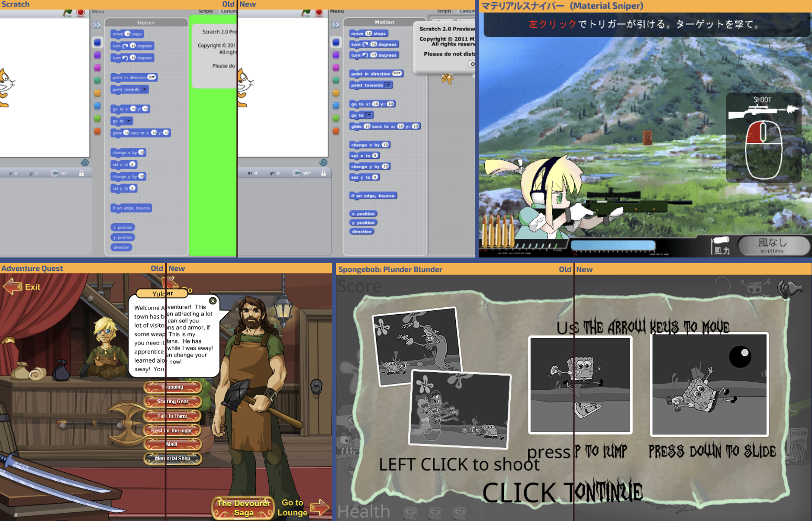812x521 pixels.
Task: Click the 'if on edge, bounce' block in new Scratch
Action: pyautogui.click(x=373, y=196)
